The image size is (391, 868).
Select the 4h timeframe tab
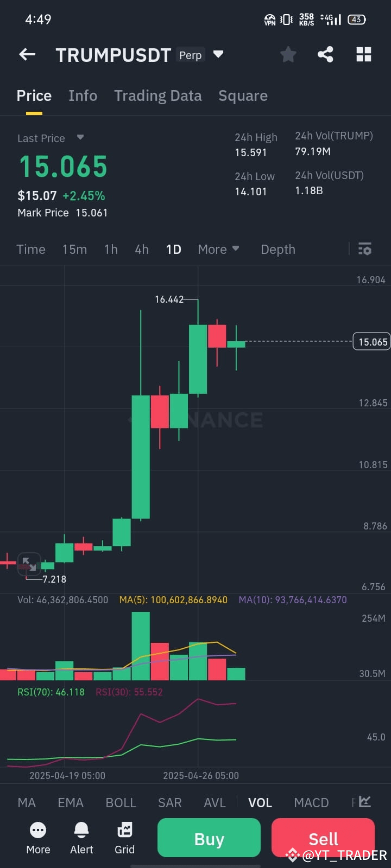142,249
